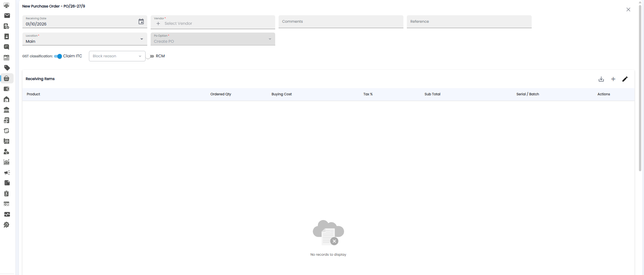Click the Comments input field
The image size is (644, 275).
(x=341, y=22)
